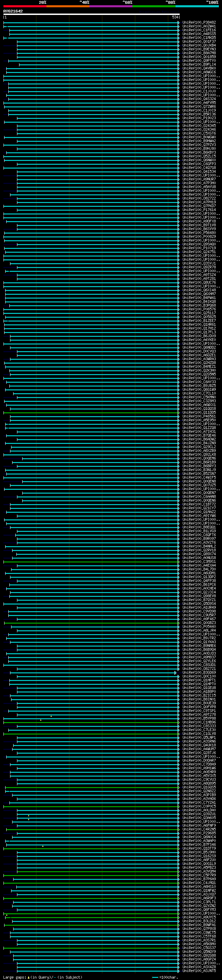This screenshot has height=980, width=222.
Task: Select label UniRef100_Q11DD5
Action: pos(199,413)
